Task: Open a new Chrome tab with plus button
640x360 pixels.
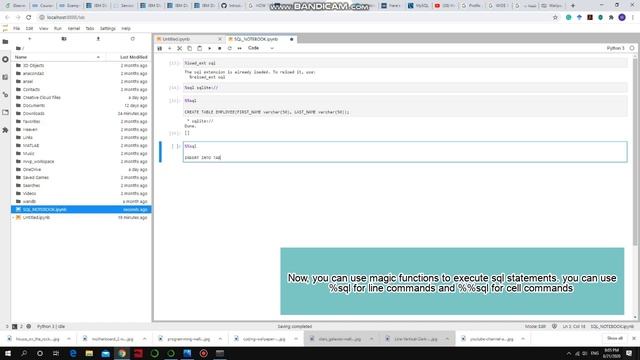Action: (573, 6)
